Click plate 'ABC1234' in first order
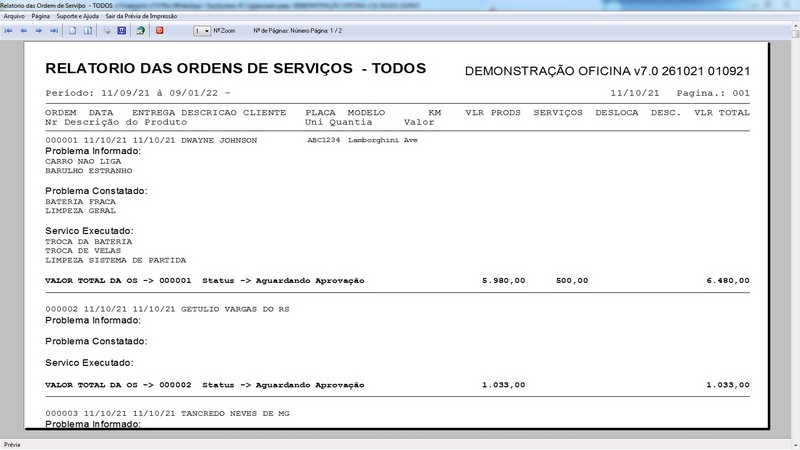The width and height of the screenshot is (800, 450). click(323, 140)
